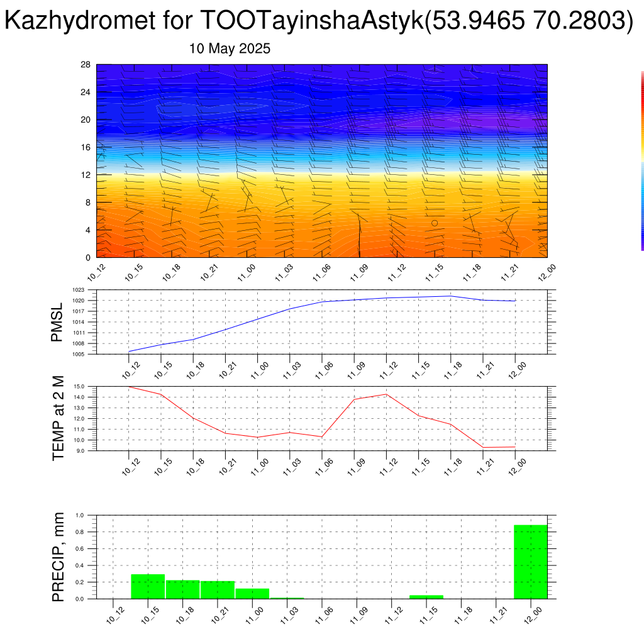Click the 28 label on the wind chart
Viewport: 644px width, 644px height.
pos(86,65)
